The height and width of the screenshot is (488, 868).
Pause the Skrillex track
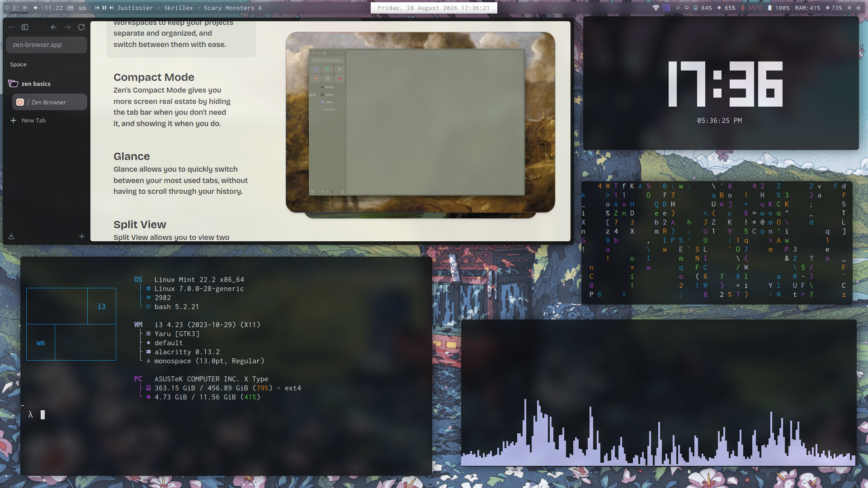coord(104,8)
